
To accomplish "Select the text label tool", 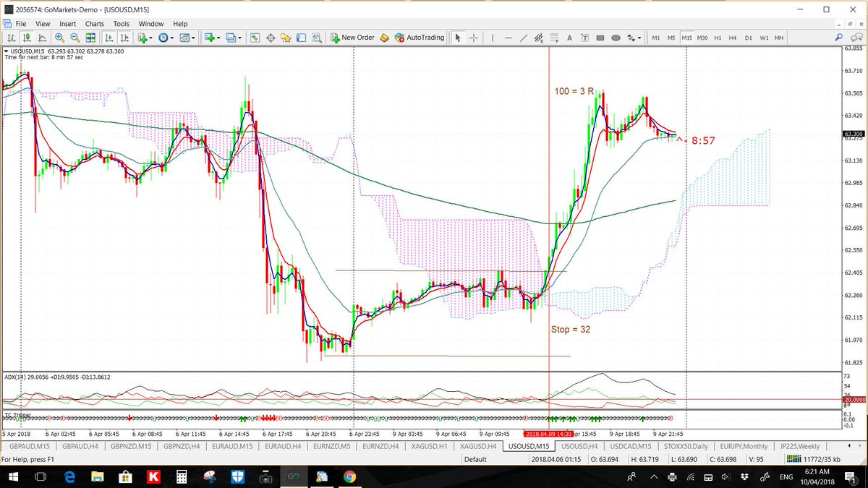I will click(x=584, y=37).
